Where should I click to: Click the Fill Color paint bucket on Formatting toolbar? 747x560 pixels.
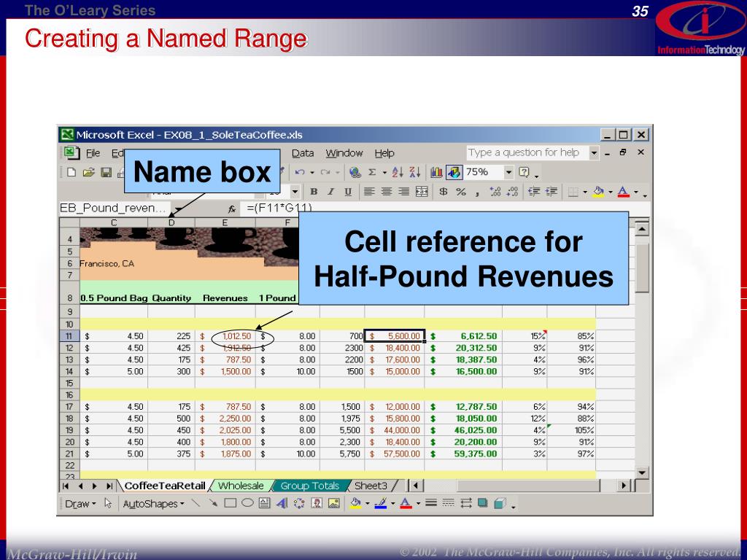(598, 192)
